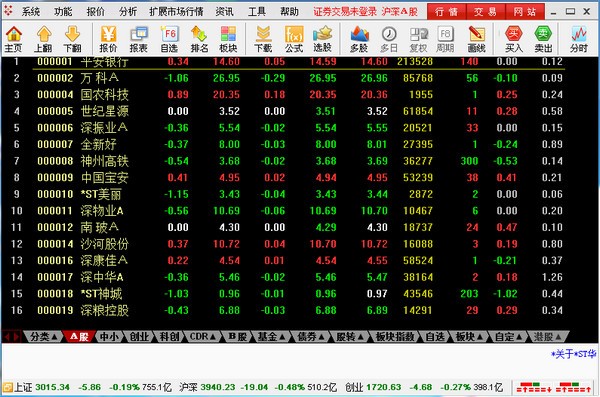
Task: Click the 复权 adjustment icon
Action: (x=418, y=39)
